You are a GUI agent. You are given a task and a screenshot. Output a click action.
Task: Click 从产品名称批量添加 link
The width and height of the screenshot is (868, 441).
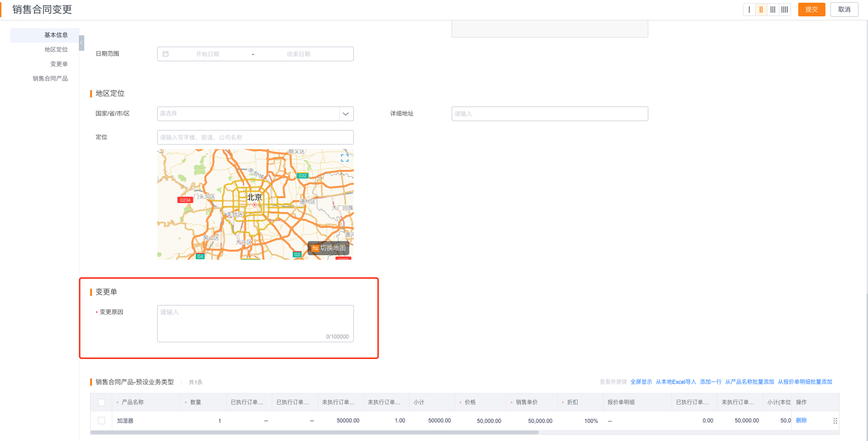(749, 382)
